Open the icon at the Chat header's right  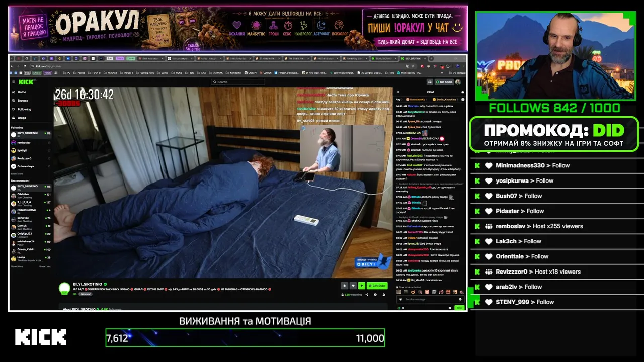[x=462, y=92]
